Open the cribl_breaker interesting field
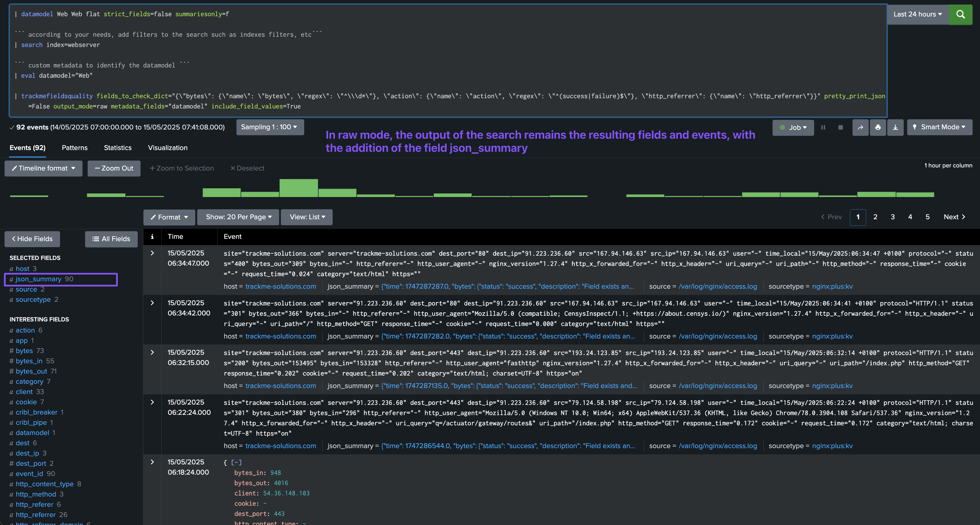Image resolution: width=980 pixels, height=525 pixels. (36, 412)
